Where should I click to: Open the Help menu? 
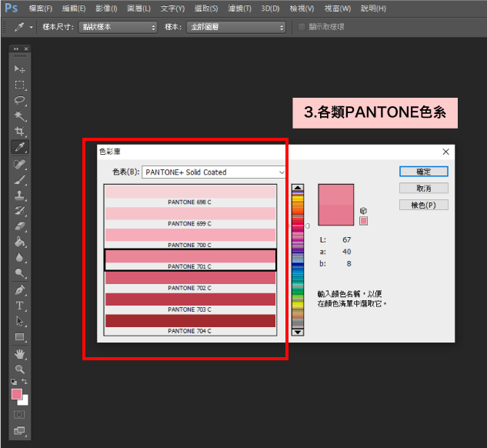point(373,8)
